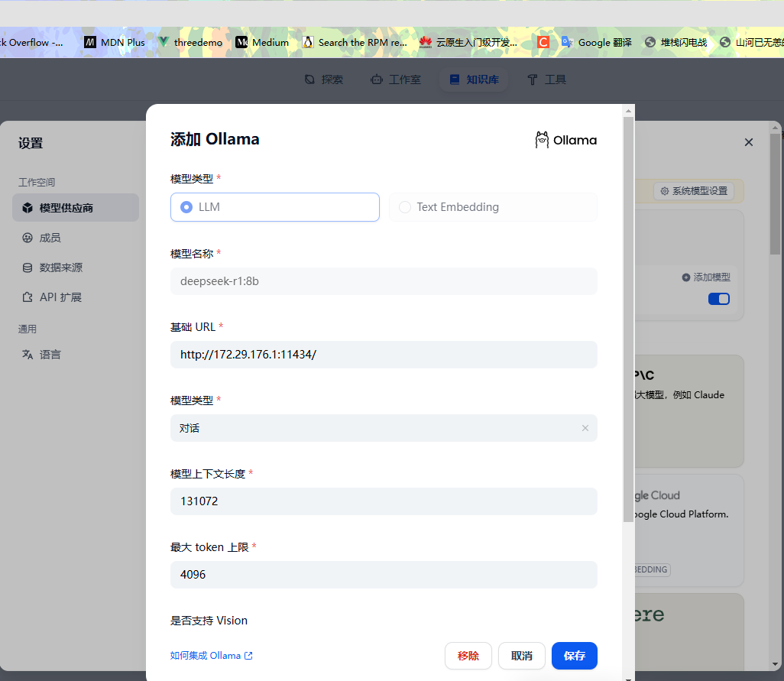Open the 模型供应商 settings section
This screenshot has width=784, height=681.
click(76, 207)
